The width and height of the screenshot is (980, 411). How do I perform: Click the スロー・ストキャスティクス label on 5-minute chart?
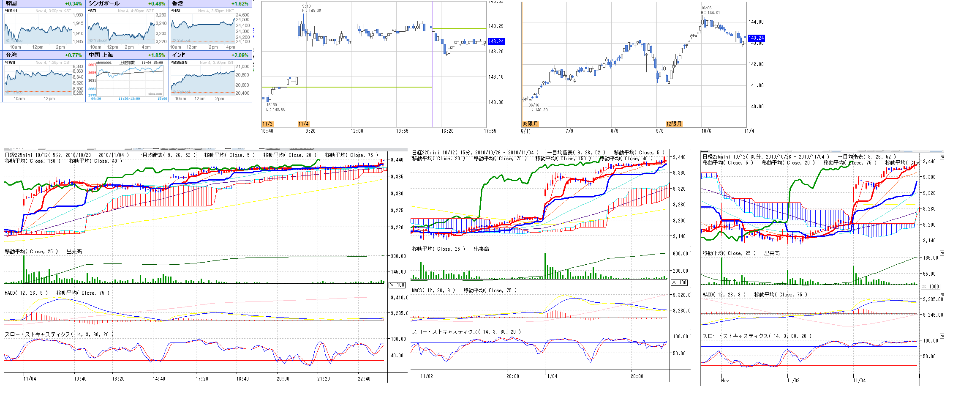pyautogui.click(x=37, y=334)
